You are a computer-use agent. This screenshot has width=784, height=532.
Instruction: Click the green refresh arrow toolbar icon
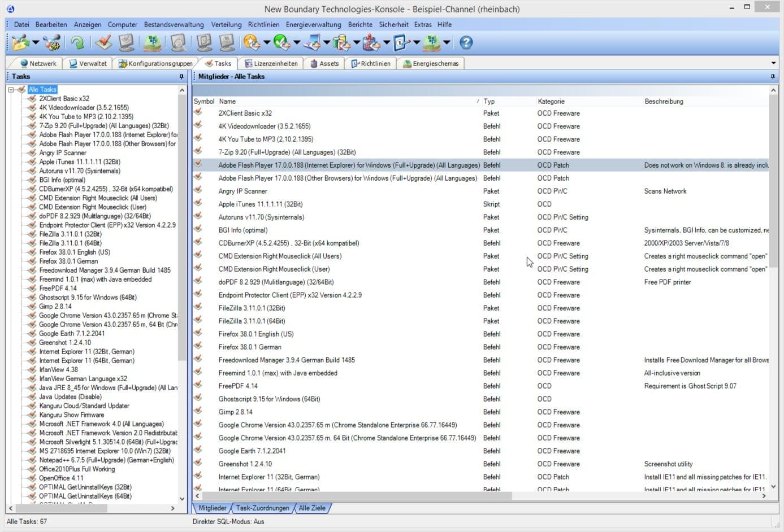pos(78,42)
